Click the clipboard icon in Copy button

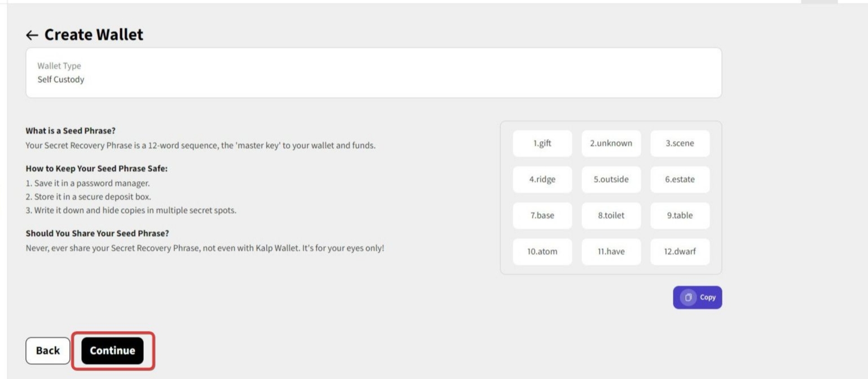[688, 297]
